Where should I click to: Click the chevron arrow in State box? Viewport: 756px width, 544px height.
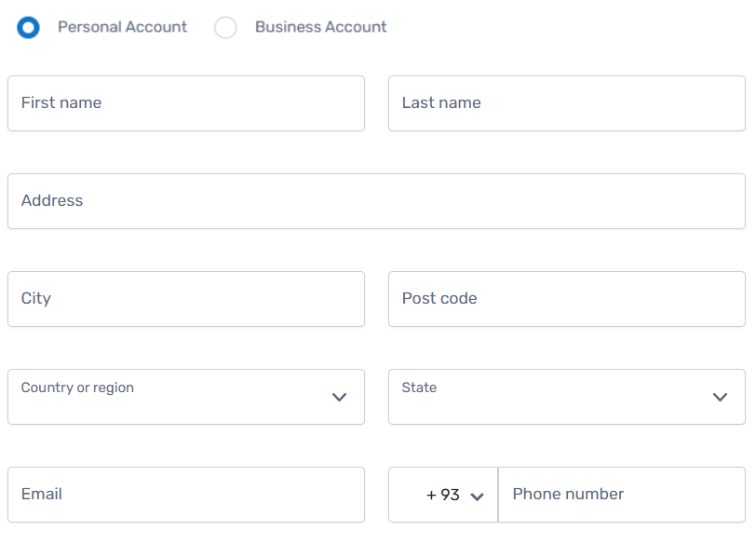[x=720, y=397]
